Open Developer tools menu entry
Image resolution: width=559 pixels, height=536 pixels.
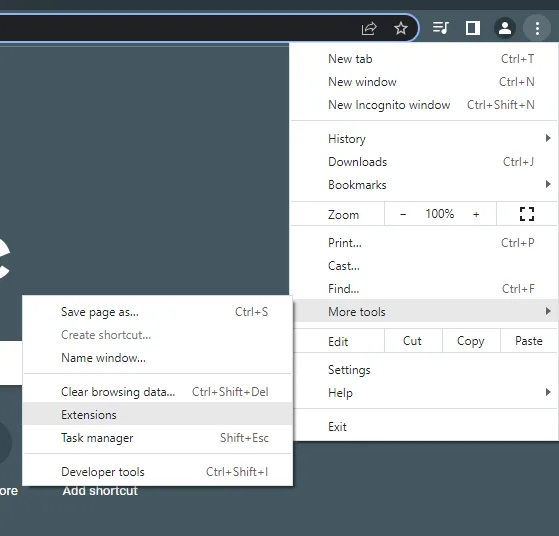click(158, 472)
